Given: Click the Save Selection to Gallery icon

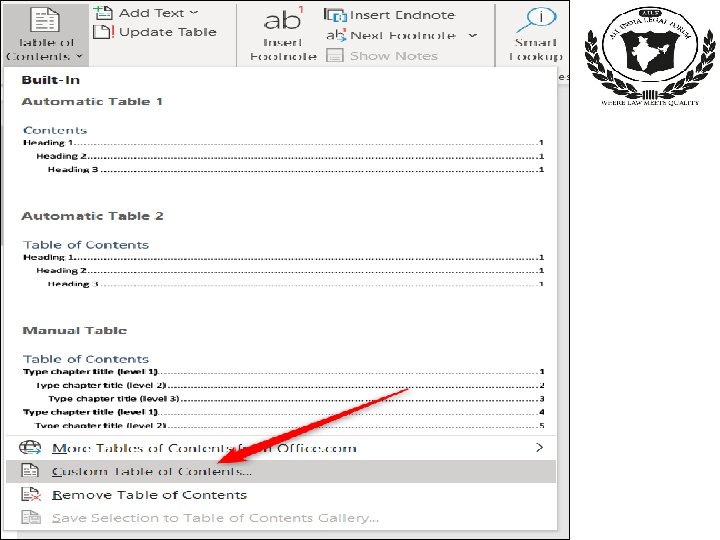Looking at the screenshot, I should 31,518.
